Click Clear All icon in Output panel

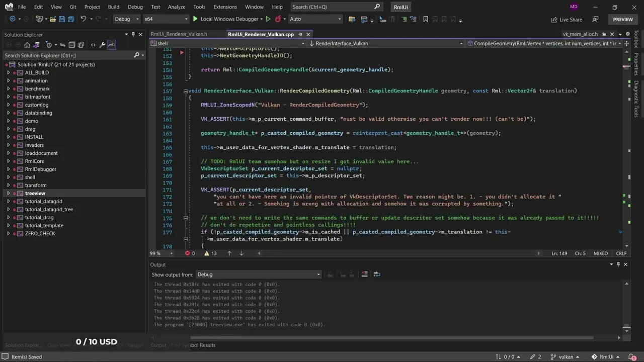pos(364,275)
